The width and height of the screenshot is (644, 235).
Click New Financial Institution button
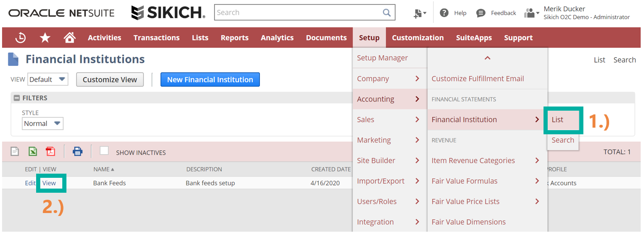coord(210,80)
